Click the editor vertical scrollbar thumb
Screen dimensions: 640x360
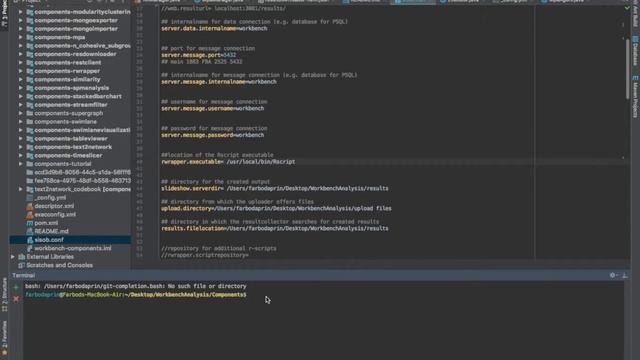pyautogui.click(x=627, y=69)
